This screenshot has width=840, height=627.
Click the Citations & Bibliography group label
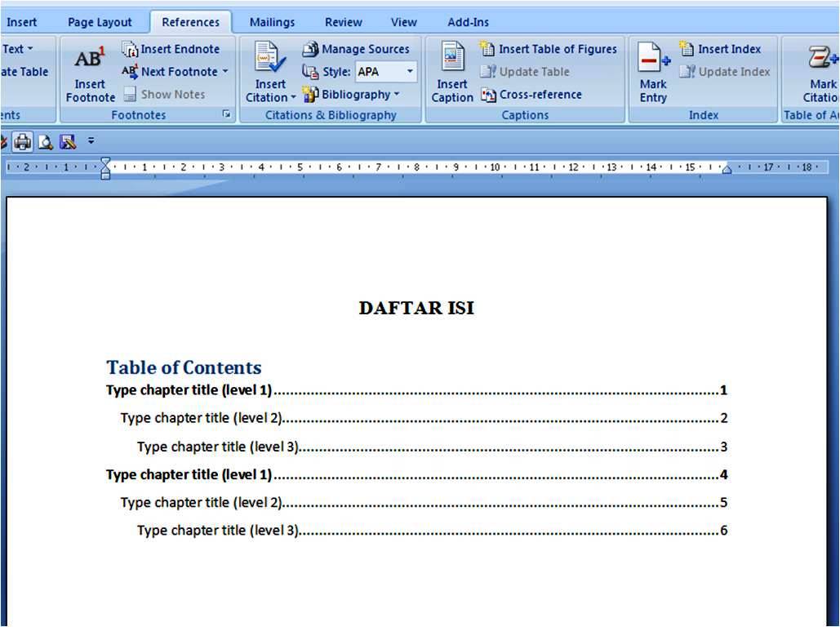tap(331, 115)
